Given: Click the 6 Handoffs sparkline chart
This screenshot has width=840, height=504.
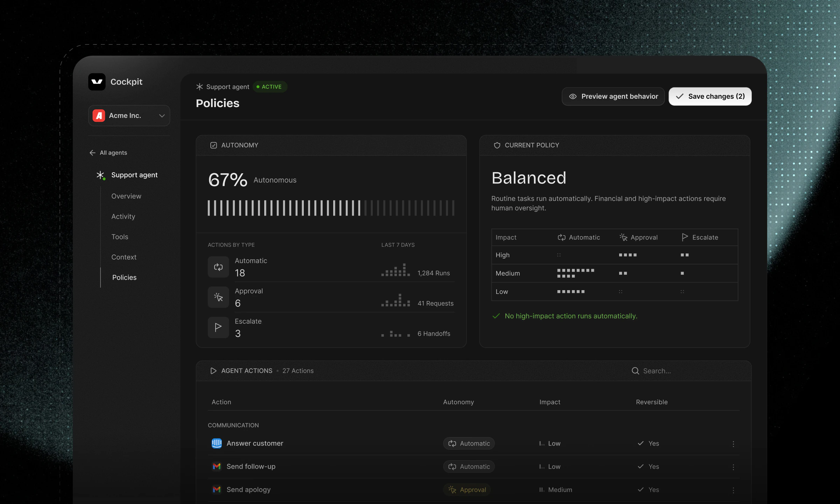Looking at the screenshot, I should [395, 334].
